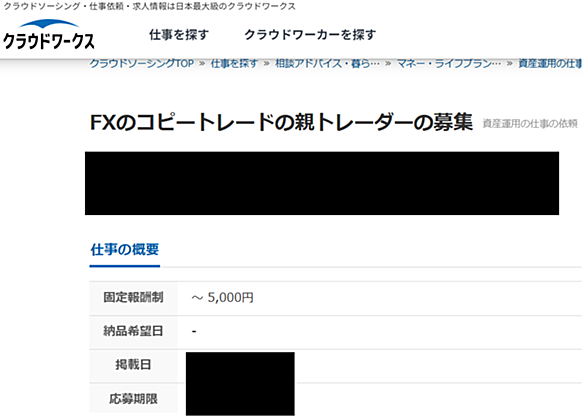Open the マネー・ライフプラン… breadcrumb link
This screenshot has height=419, width=586.
(448, 64)
